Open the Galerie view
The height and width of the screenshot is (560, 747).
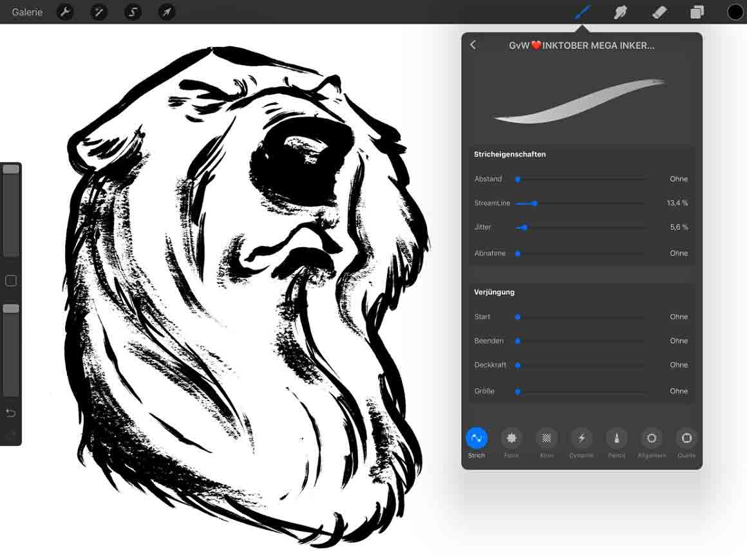tap(26, 12)
